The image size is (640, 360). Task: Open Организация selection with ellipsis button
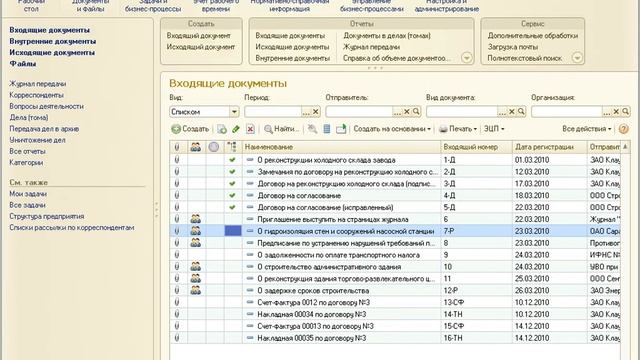point(607,111)
